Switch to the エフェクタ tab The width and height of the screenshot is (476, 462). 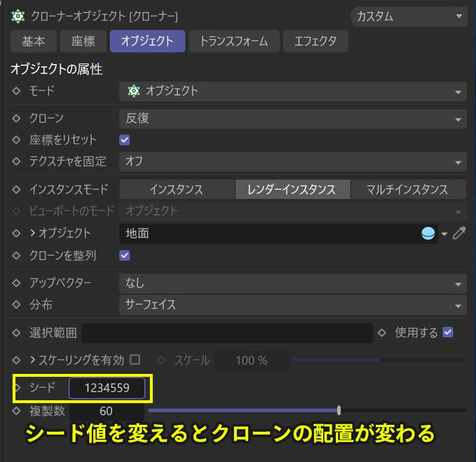coord(316,41)
